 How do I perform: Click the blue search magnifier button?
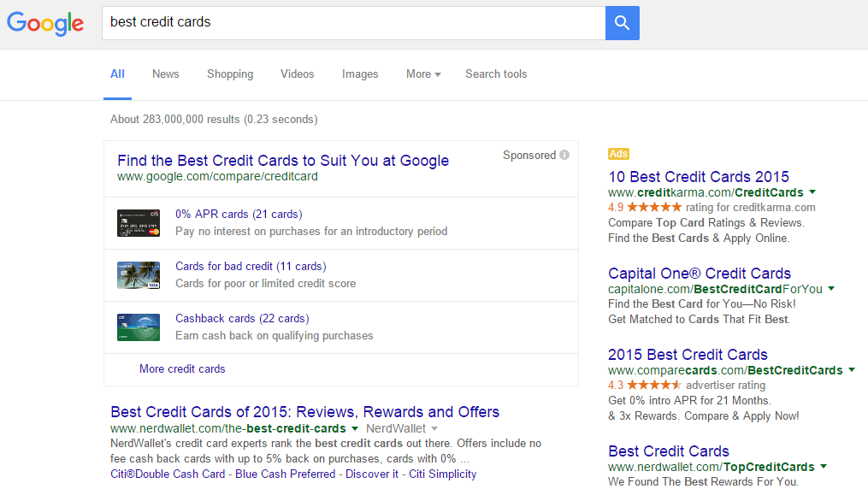click(x=622, y=23)
